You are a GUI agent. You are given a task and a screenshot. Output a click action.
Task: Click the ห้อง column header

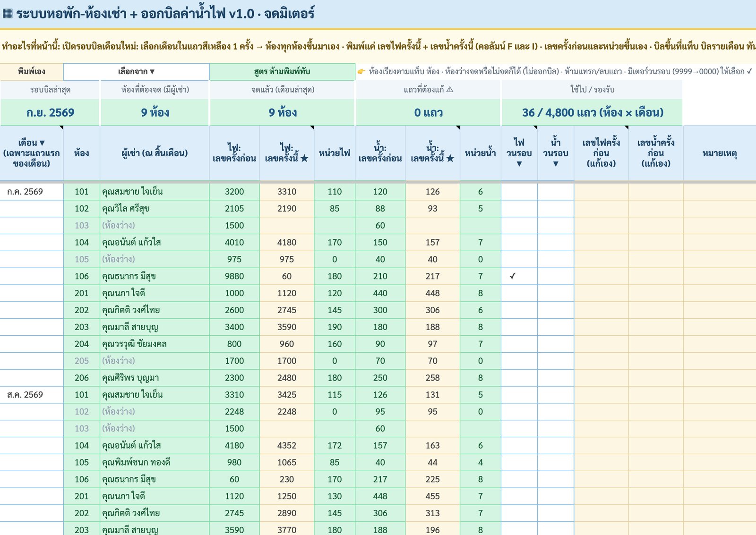(82, 153)
